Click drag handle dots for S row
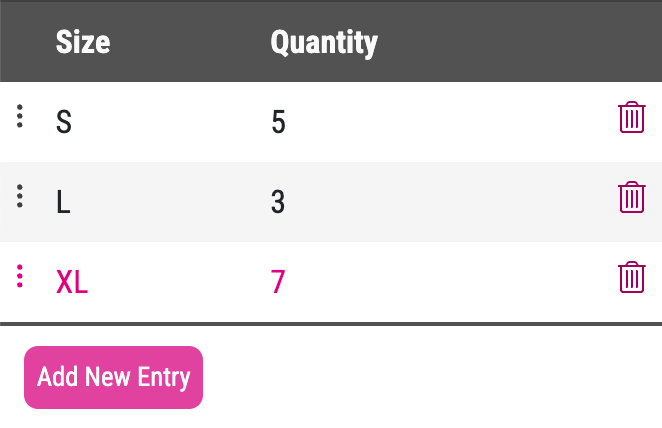 coord(20,116)
